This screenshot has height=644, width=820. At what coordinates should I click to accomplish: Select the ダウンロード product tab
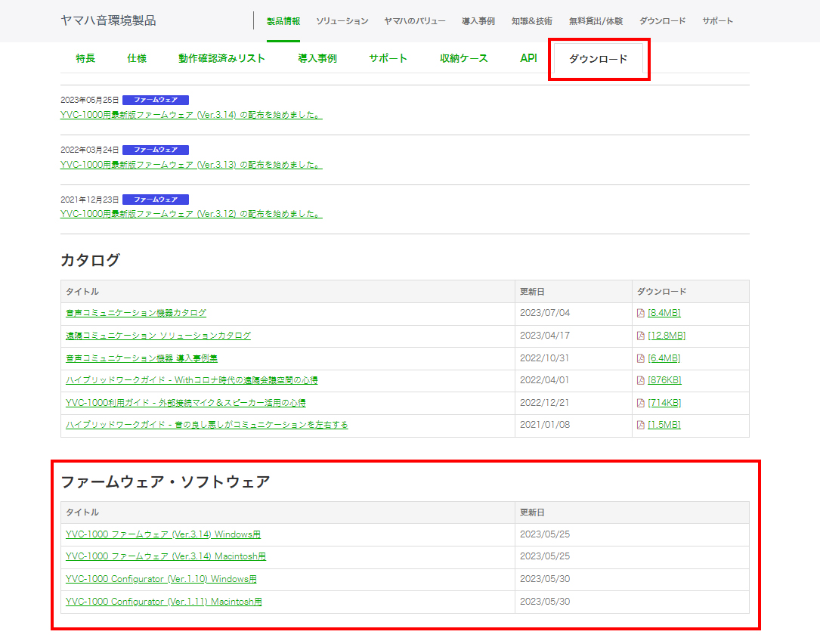[x=599, y=59]
